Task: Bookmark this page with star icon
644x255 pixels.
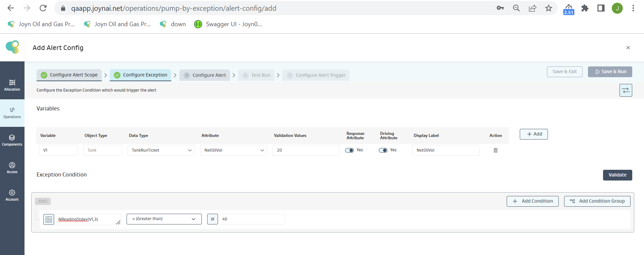Action: (548, 8)
